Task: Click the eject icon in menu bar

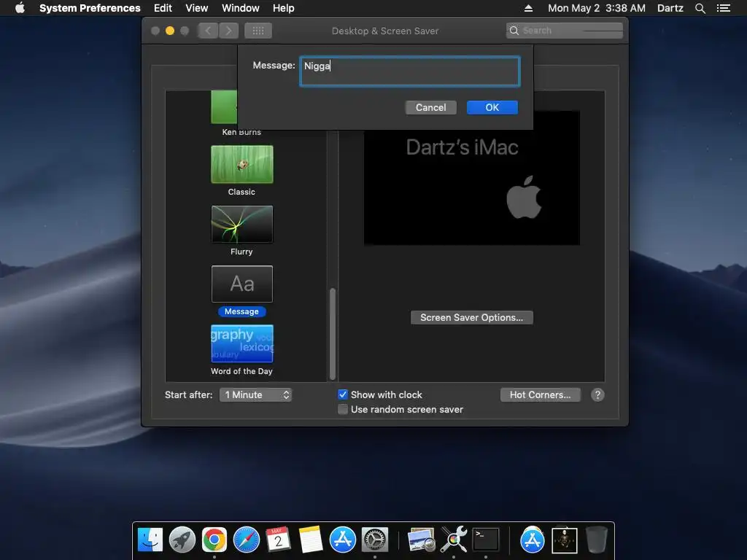Action: tap(528, 8)
